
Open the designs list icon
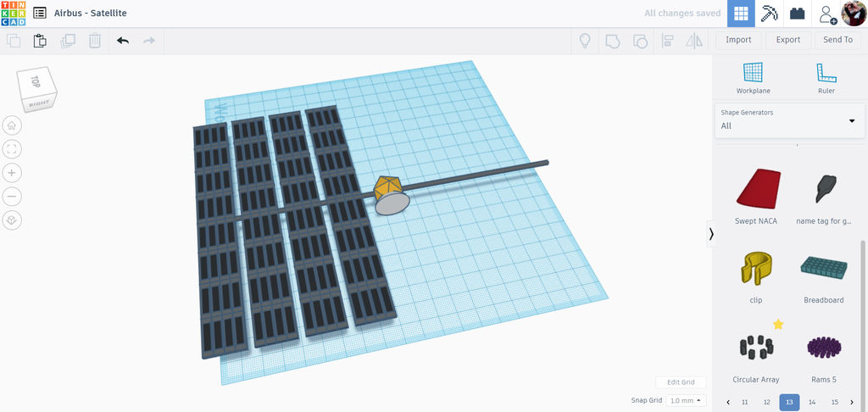coord(40,13)
